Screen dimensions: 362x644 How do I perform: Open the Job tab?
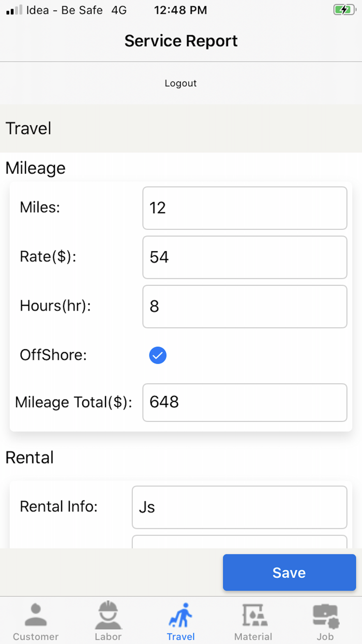[x=325, y=620]
